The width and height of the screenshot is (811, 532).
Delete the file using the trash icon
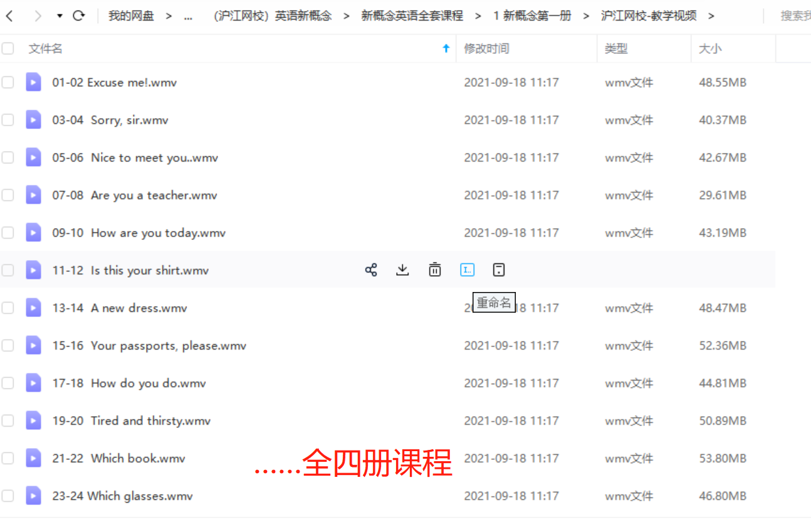tap(434, 269)
